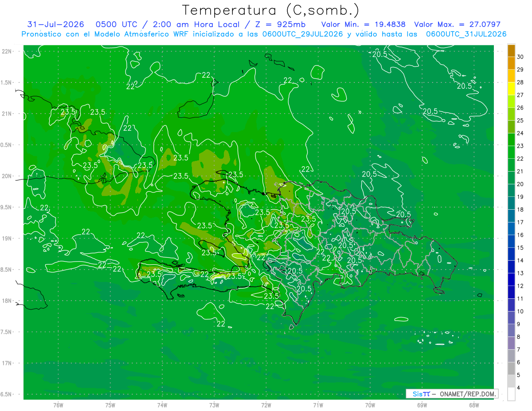
Task: Click the dark blue legend band between 12 and 13
Action: (511, 279)
